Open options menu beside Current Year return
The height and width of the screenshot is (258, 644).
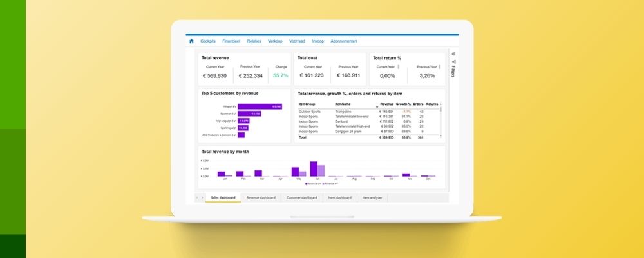(x=399, y=67)
